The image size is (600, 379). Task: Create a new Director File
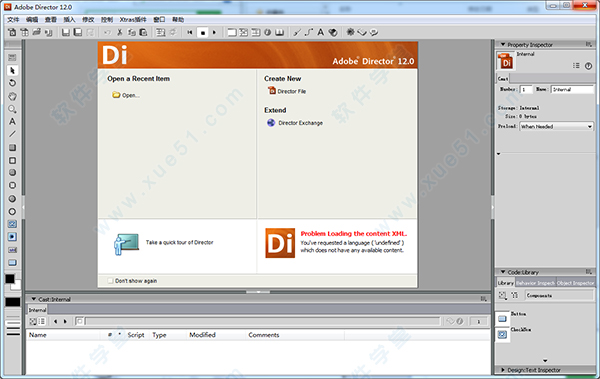pyautogui.click(x=287, y=91)
